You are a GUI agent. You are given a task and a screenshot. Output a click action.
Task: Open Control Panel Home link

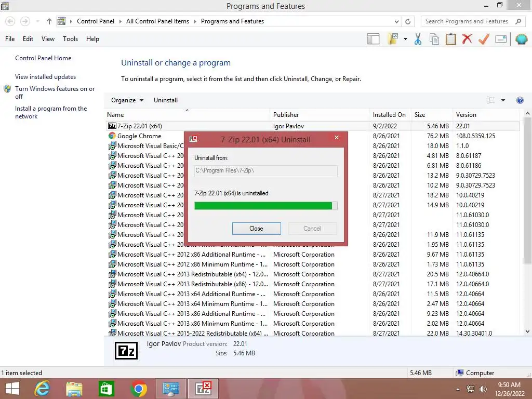[43, 58]
